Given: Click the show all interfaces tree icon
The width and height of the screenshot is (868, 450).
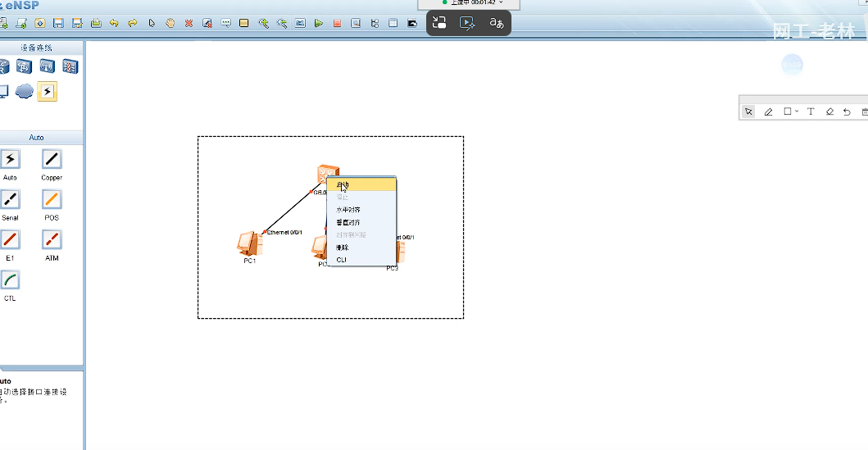Looking at the screenshot, I should coord(375,23).
